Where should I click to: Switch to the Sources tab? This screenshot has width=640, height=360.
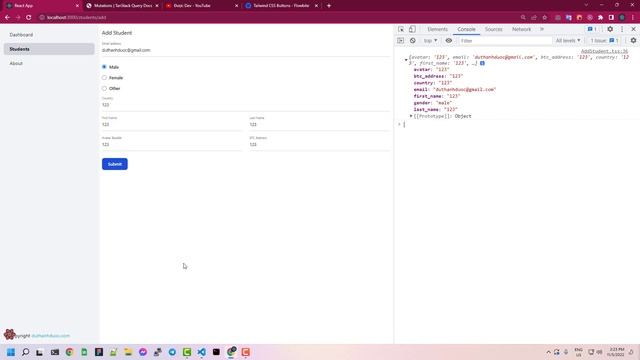point(493,29)
